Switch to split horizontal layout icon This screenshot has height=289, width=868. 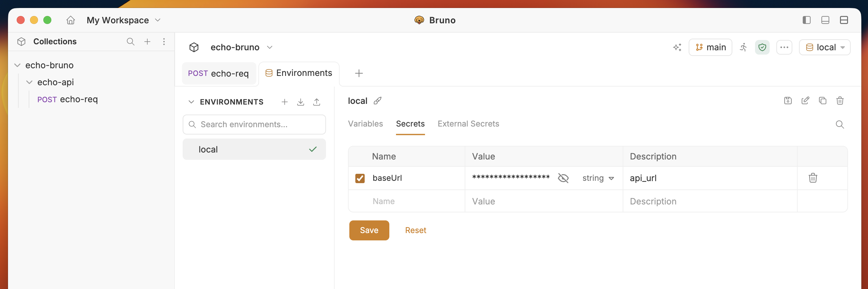coord(844,20)
